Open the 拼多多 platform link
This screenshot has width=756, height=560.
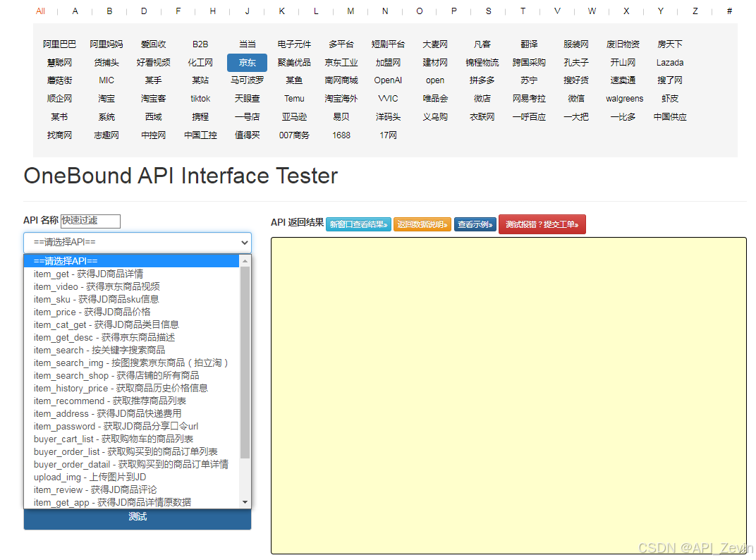pos(482,80)
